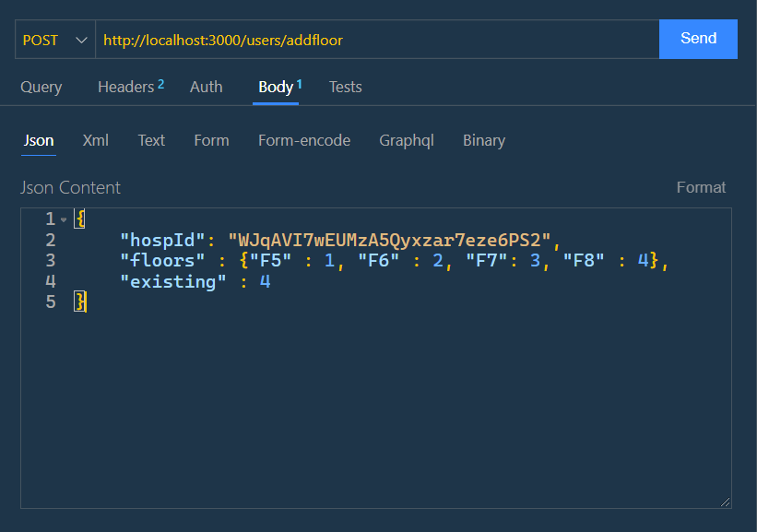Screen dimensions: 757x532
Task: Select the Form body type
Action: pyautogui.click(x=211, y=140)
